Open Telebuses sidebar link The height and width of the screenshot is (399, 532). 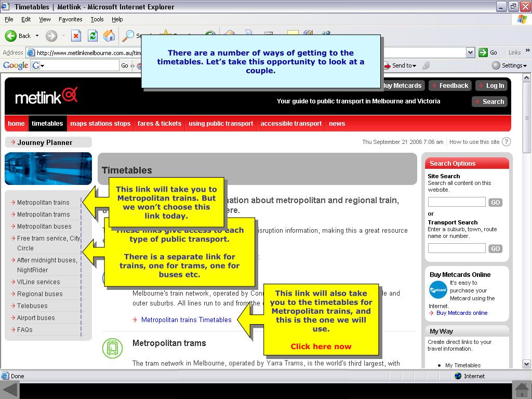(32, 305)
